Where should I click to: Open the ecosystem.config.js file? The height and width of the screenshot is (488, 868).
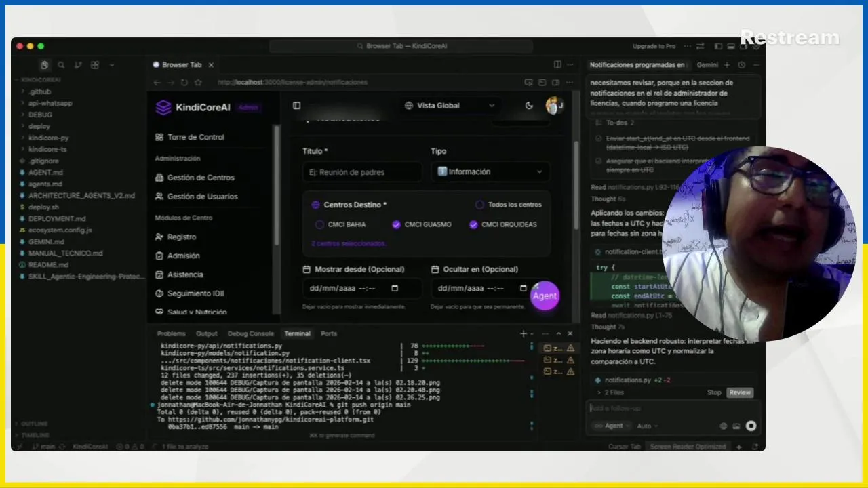click(60, 230)
